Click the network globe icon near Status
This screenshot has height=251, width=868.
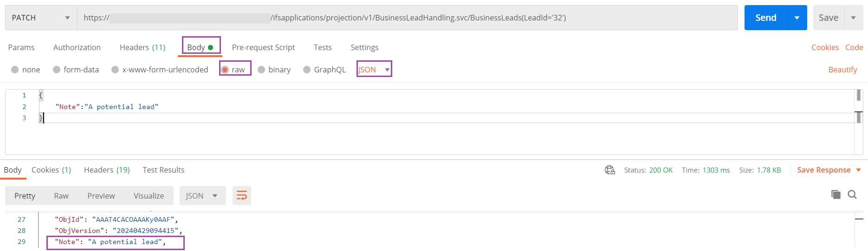point(610,170)
